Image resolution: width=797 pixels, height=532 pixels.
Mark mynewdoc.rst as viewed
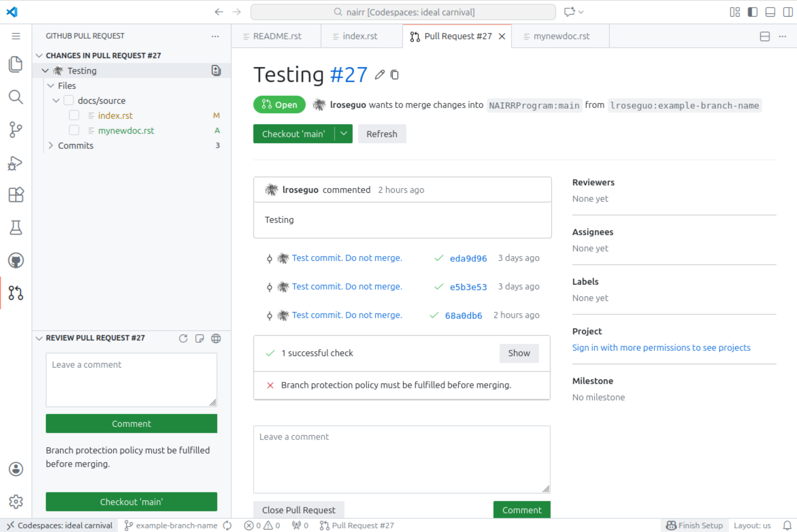(x=74, y=130)
